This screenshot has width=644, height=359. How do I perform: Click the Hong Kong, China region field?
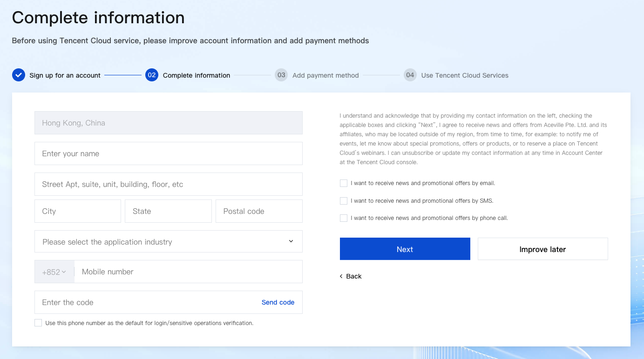pyautogui.click(x=168, y=123)
